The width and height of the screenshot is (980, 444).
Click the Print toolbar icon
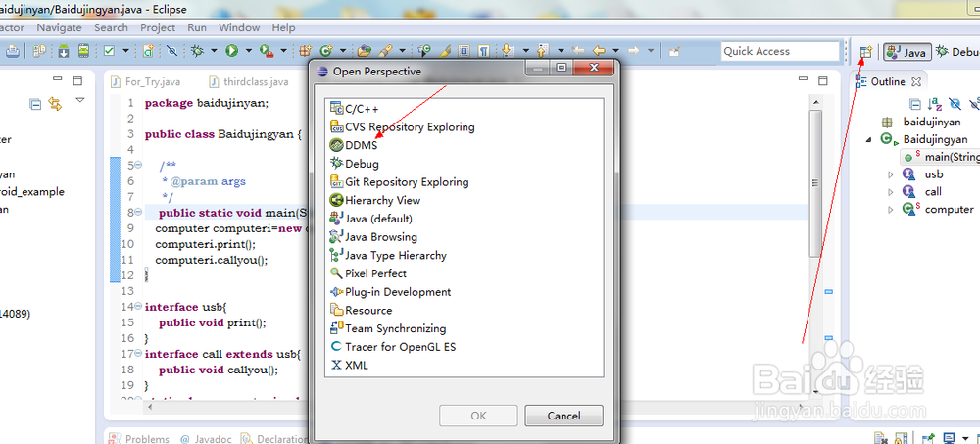pyautogui.click(x=13, y=51)
